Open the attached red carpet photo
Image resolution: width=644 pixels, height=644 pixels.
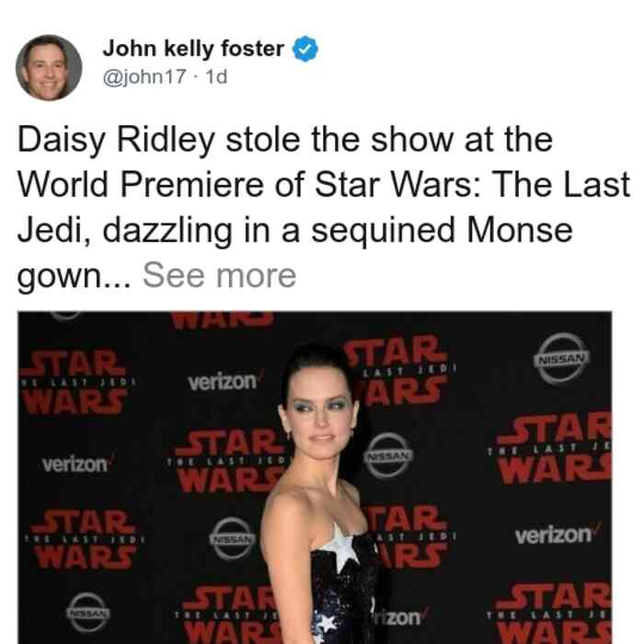(x=315, y=477)
